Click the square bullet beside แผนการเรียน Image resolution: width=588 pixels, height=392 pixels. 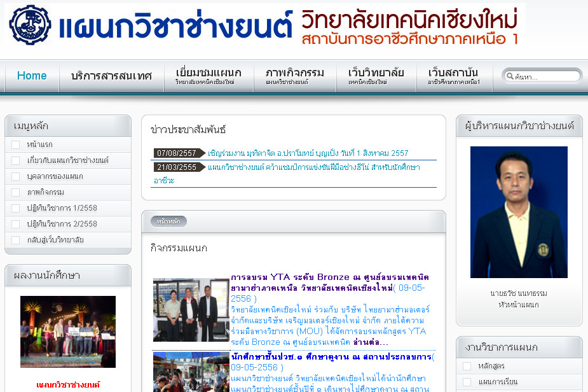467,382
